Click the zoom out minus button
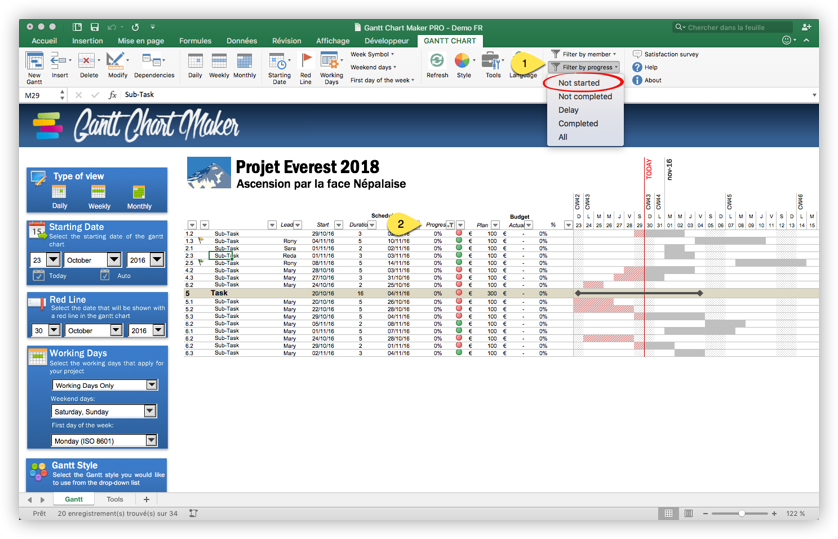The width and height of the screenshot is (838, 539). click(x=705, y=513)
